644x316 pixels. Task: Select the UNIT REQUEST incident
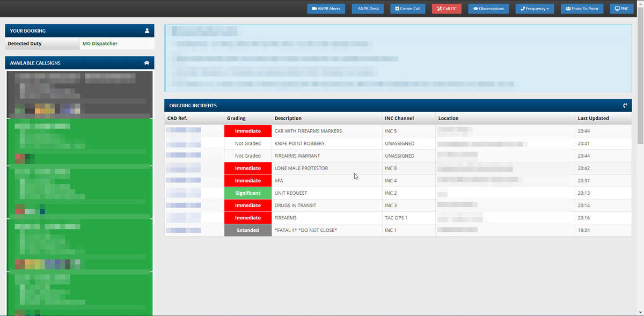291,193
